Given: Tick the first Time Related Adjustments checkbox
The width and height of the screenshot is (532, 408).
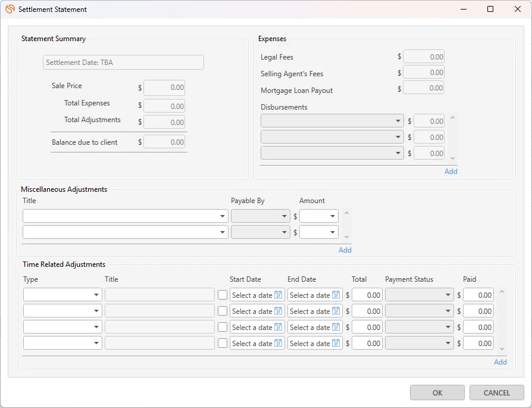Looking at the screenshot, I should (223, 295).
